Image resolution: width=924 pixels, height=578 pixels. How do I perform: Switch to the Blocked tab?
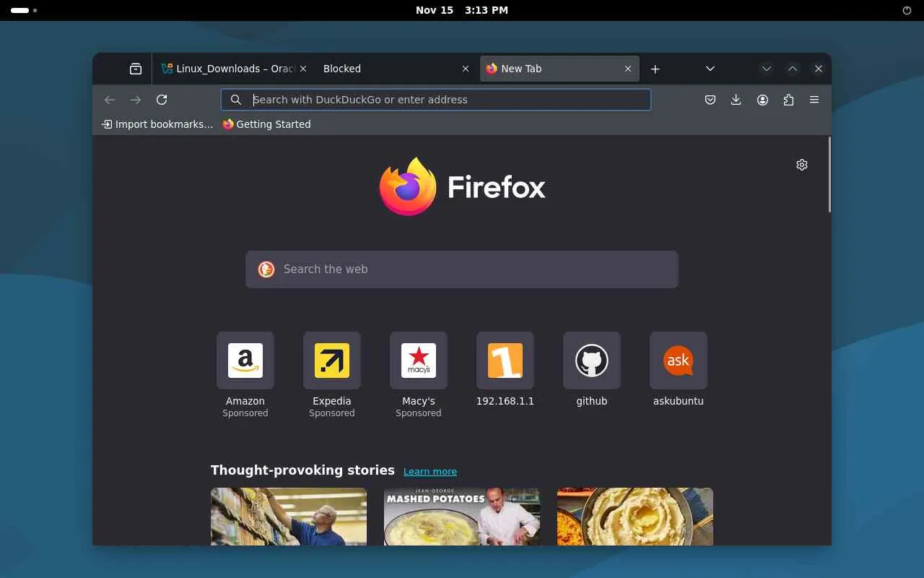396,69
